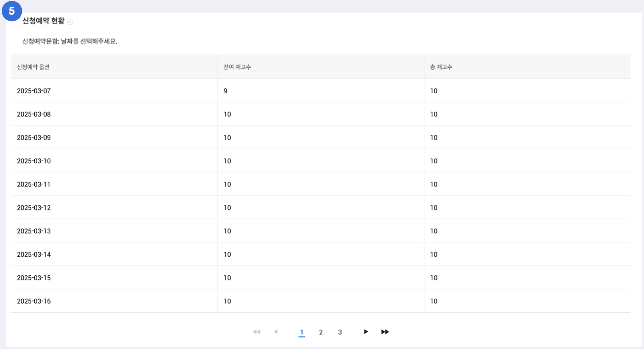Select the 2025-03-16 reservation row
The width and height of the screenshot is (644, 349).
34,301
